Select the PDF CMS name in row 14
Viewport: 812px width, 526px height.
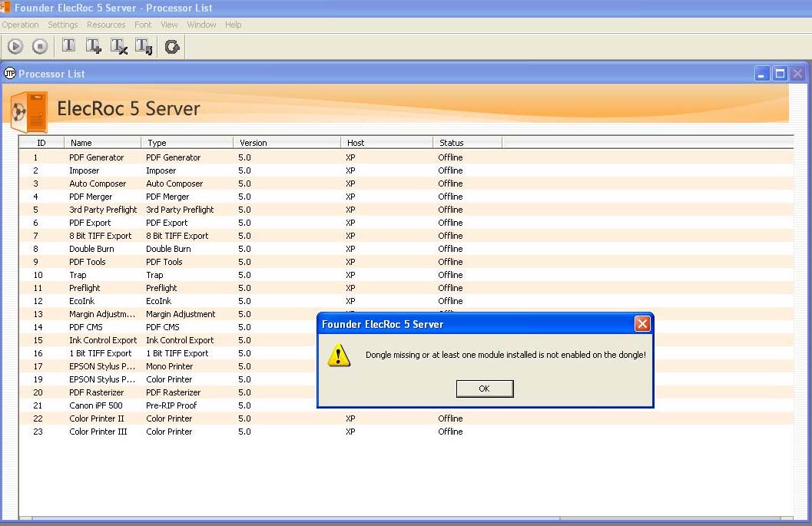[86, 327]
